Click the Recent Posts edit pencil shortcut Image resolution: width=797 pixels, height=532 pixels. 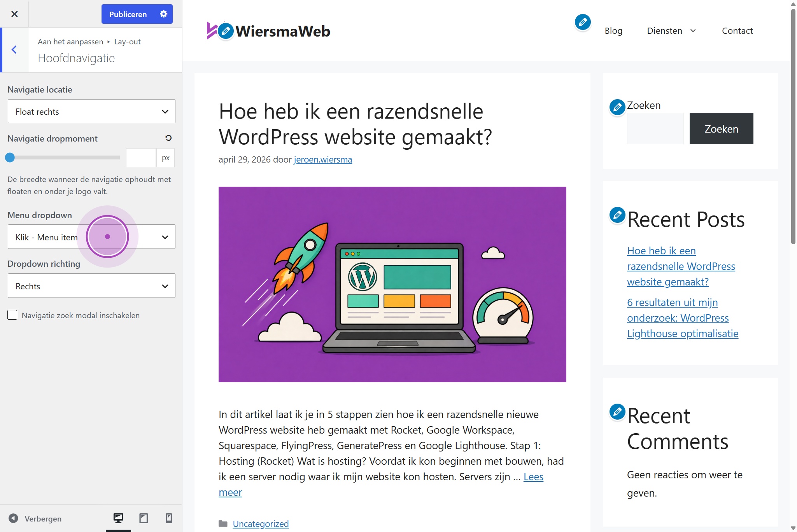617,215
